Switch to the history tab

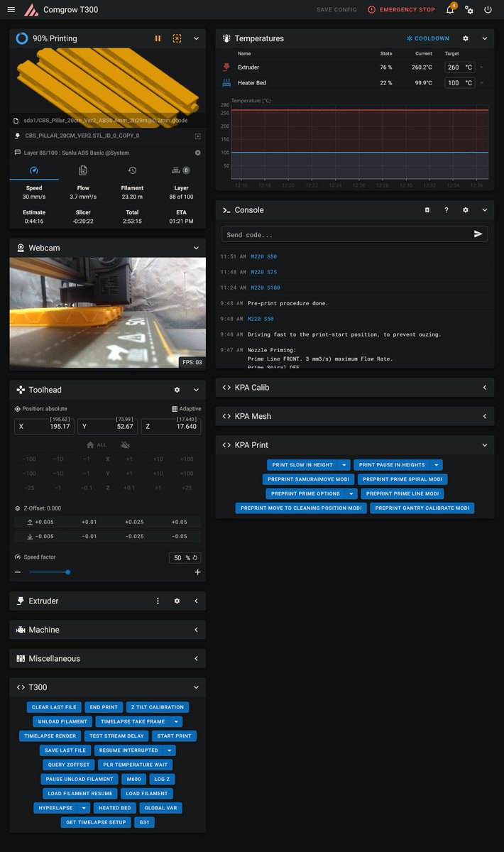tap(132, 170)
